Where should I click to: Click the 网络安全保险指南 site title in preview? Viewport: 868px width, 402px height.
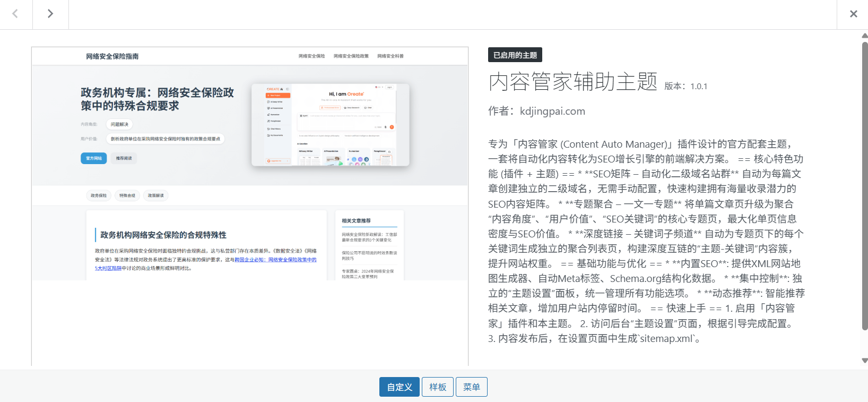(112, 56)
